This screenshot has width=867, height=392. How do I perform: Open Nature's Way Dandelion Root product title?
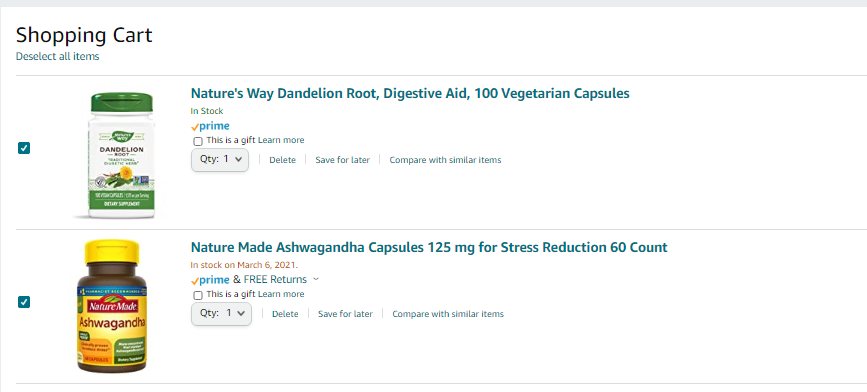pos(410,93)
